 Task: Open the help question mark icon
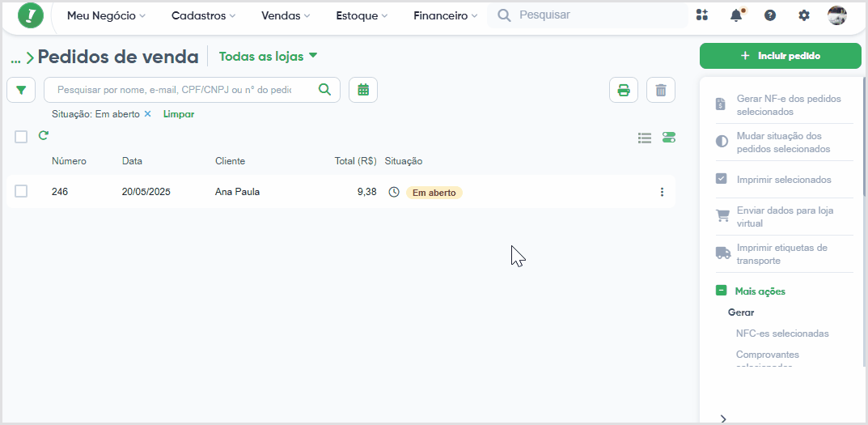click(770, 15)
